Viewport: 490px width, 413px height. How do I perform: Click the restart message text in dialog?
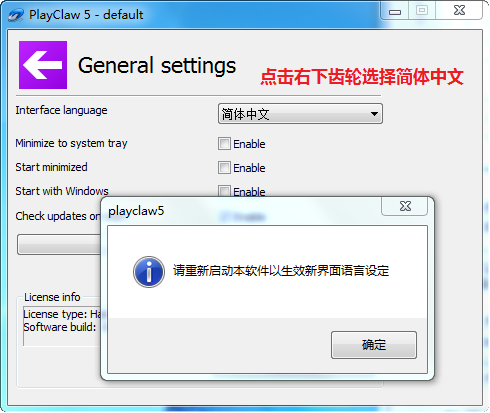[x=281, y=271]
